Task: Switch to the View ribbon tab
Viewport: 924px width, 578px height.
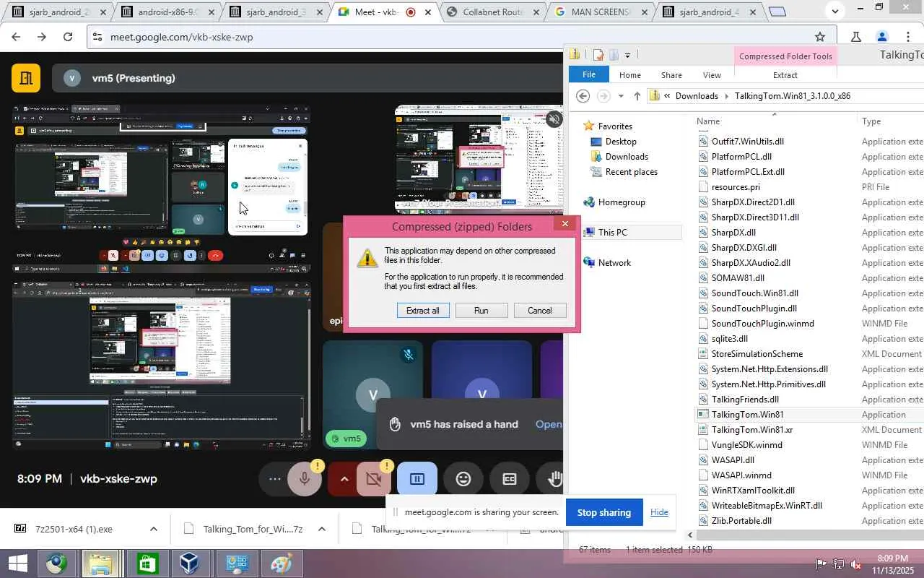Action: [x=712, y=75]
